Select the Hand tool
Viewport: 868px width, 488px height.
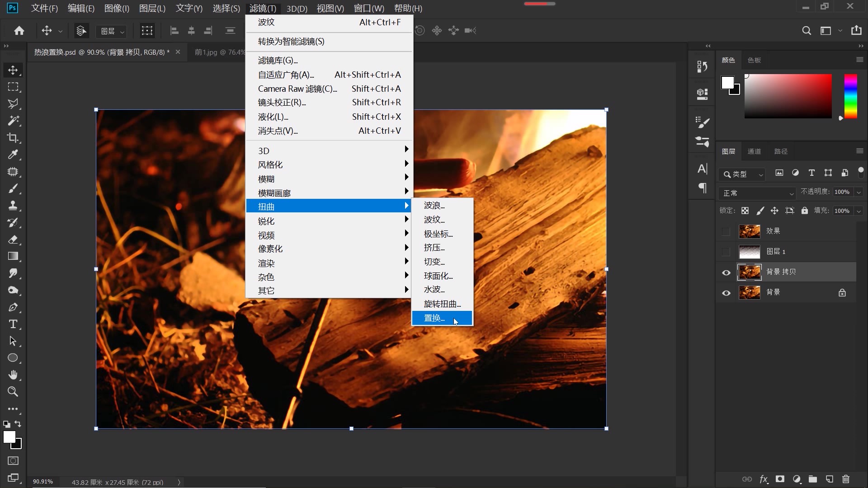tap(13, 375)
